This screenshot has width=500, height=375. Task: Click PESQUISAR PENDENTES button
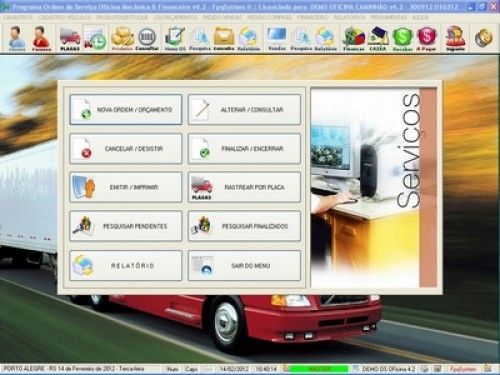pyautogui.click(x=126, y=226)
